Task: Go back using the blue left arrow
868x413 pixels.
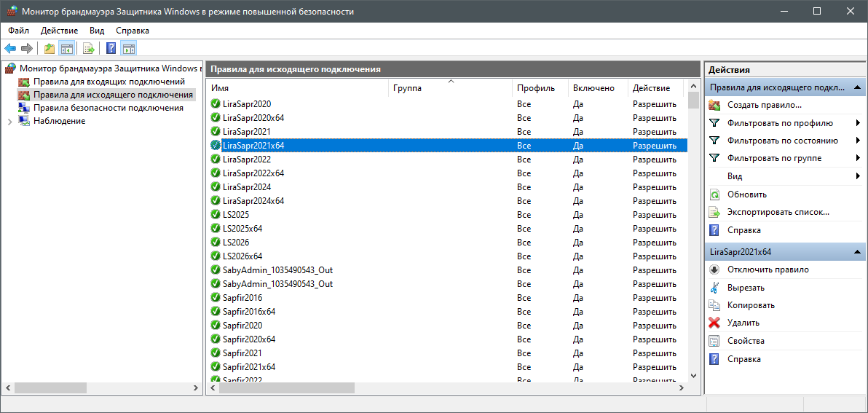Action: click(x=10, y=49)
